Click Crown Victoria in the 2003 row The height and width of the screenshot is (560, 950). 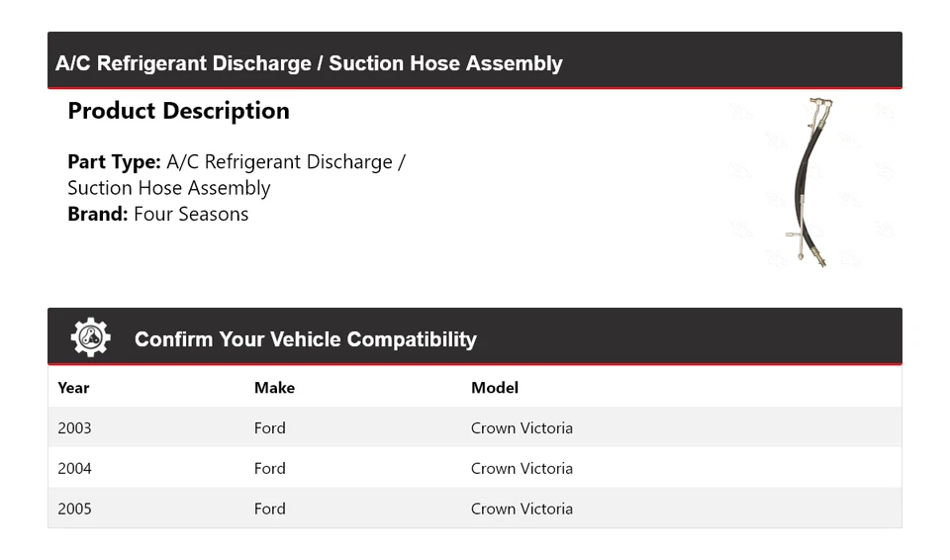coord(522,428)
